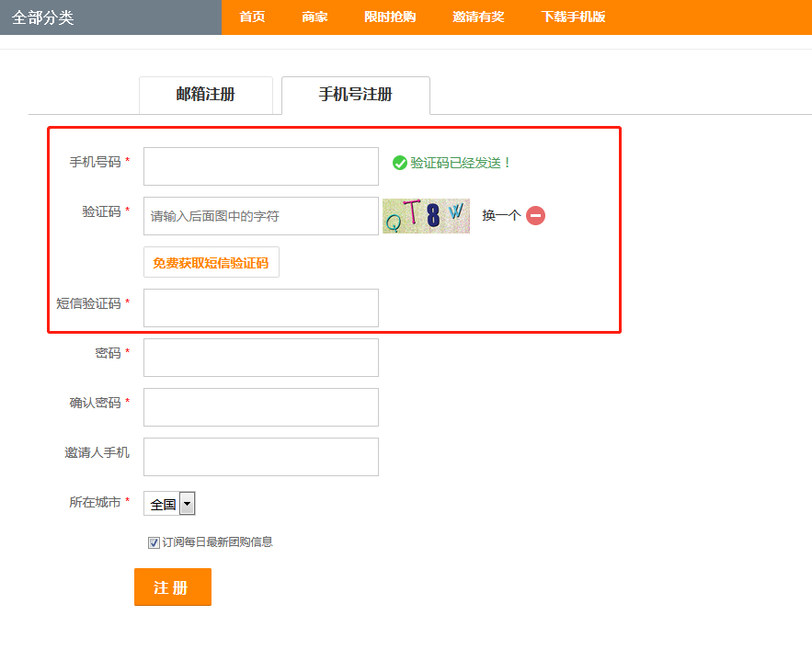Image resolution: width=812 pixels, height=661 pixels.
Task: Go to 首页 in the navigation bar
Action: pos(252,17)
